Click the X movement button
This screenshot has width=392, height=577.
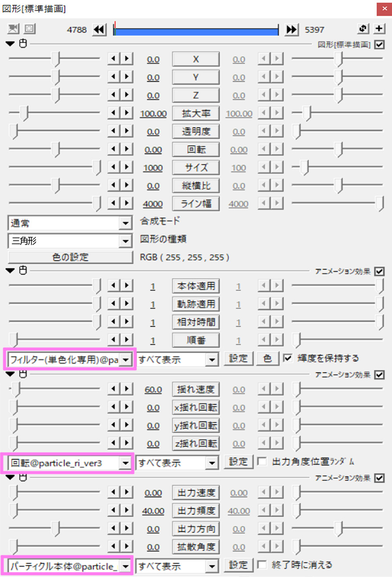point(196,59)
